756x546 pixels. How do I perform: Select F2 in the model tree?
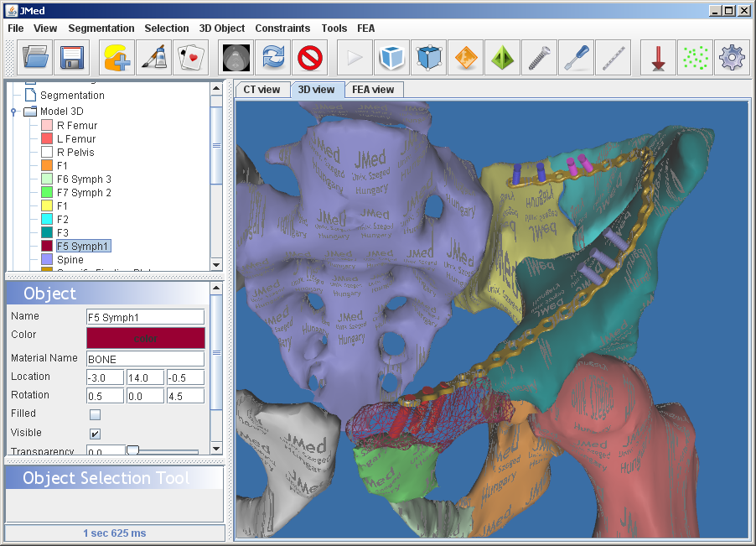(63, 220)
